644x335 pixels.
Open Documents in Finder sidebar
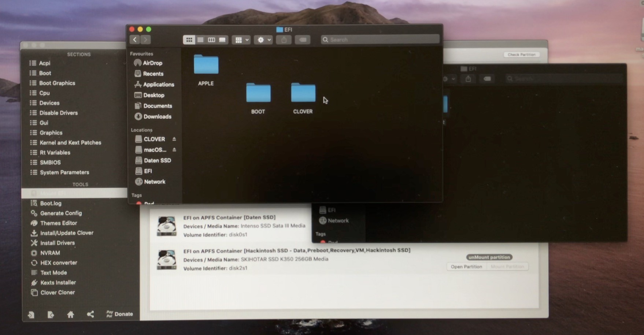click(x=153, y=106)
